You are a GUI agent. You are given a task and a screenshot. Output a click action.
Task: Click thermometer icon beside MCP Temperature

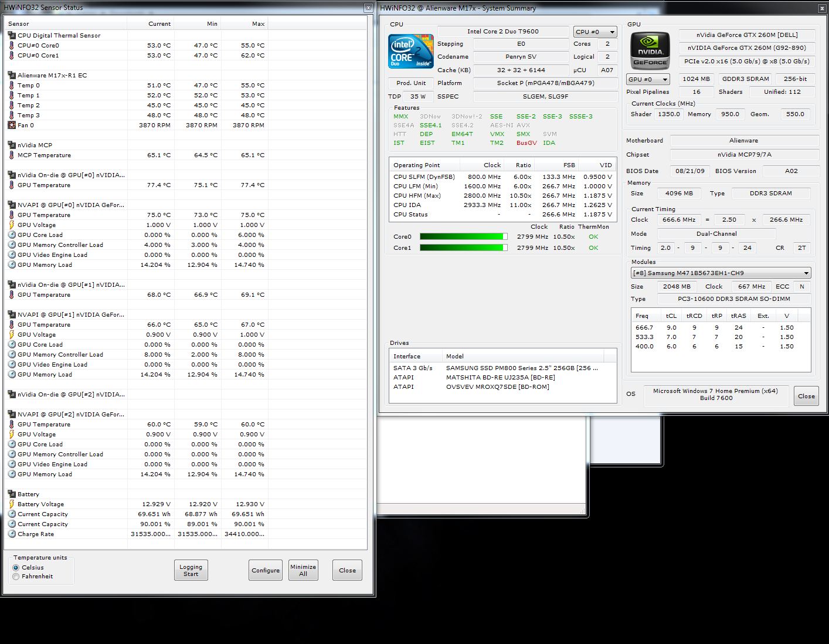pos(12,155)
